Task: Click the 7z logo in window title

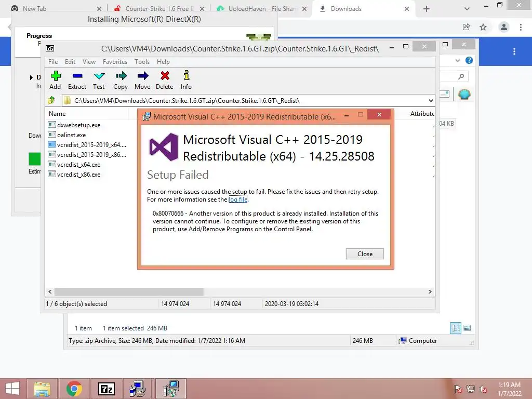Action: pos(50,48)
